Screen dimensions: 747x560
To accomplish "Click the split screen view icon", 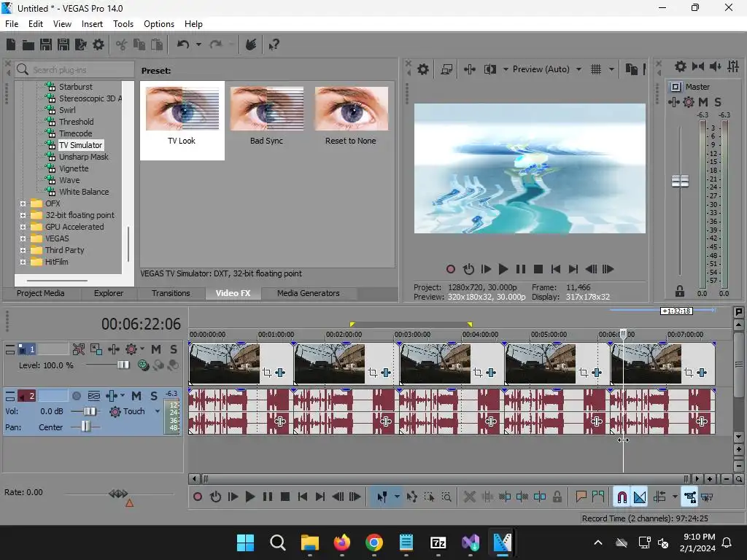I will tap(489, 69).
